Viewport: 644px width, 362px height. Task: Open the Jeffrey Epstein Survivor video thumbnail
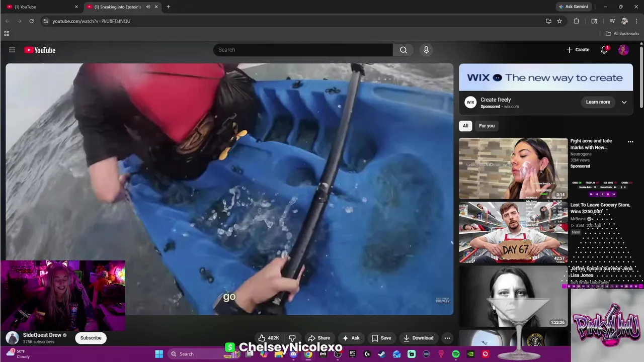(x=513, y=296)
